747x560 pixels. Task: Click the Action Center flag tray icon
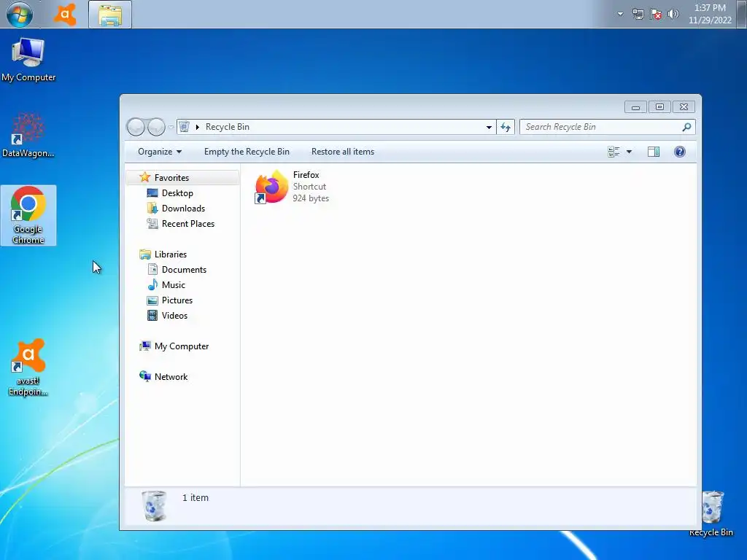(656, 14)
